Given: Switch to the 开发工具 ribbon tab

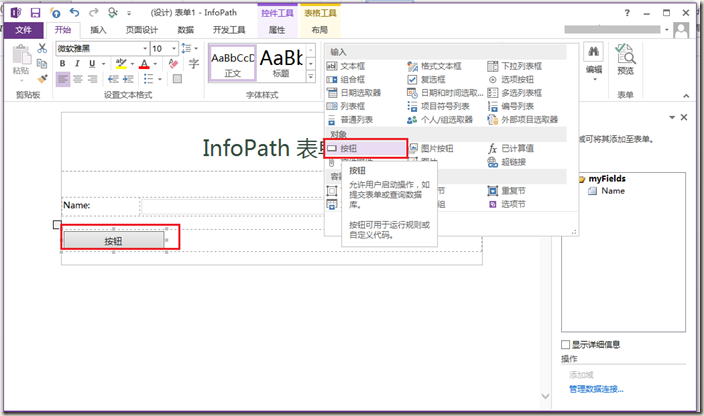Looking at the screenshot, I should pyautogui.click(x=229, y=30).
